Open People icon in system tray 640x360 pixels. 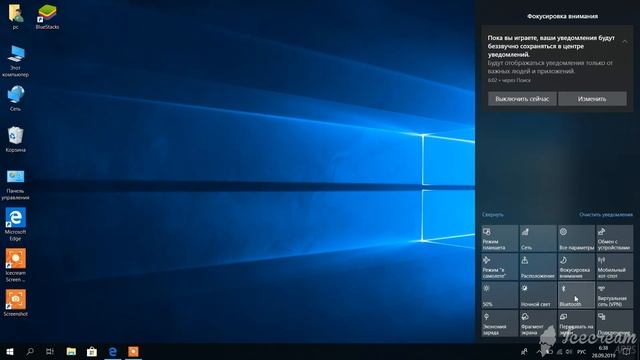tap(524, 351)
